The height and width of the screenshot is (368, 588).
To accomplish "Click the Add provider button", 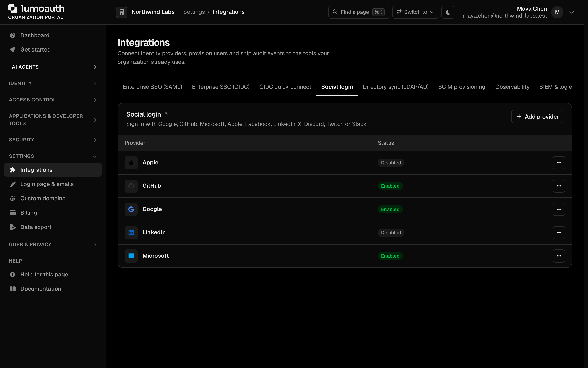I will pos(537,117).
